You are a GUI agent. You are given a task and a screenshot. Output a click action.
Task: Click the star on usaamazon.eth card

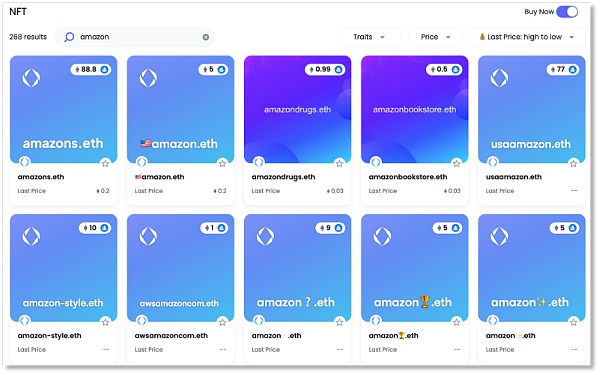(573, 164)
